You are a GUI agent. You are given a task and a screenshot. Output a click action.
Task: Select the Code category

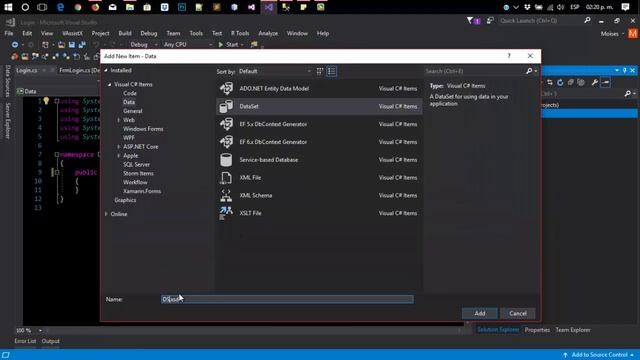(130, 93)
